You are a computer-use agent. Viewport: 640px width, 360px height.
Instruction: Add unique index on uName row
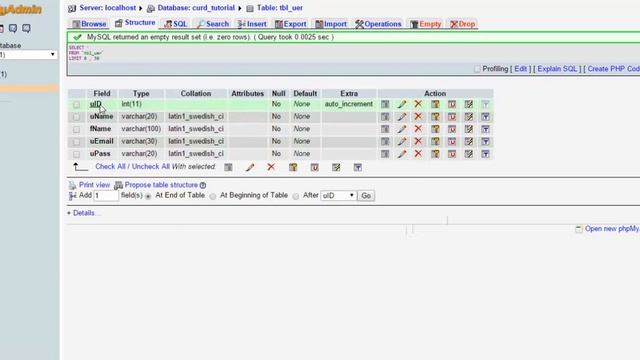coord(452,117)
